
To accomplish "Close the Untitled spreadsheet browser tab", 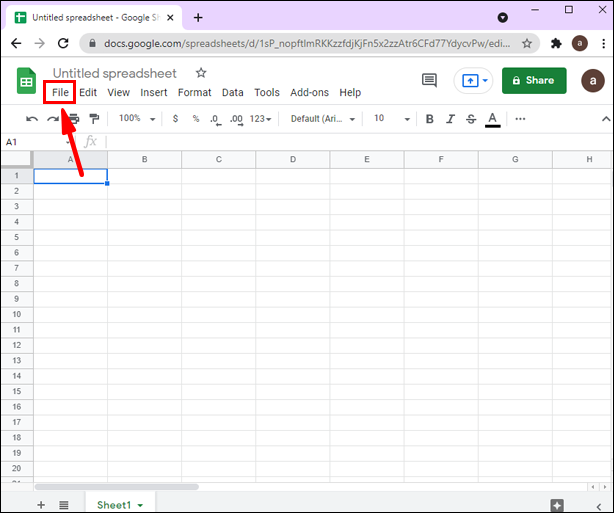I will point(170,18).
